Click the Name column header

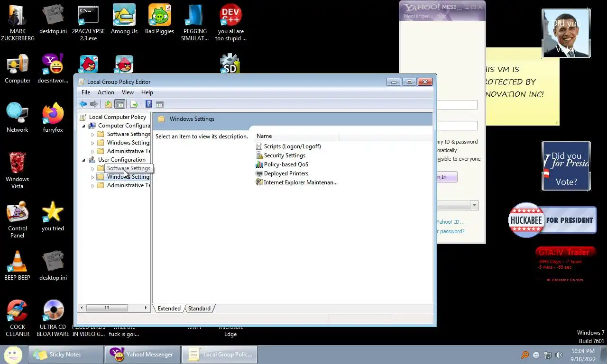297,136
